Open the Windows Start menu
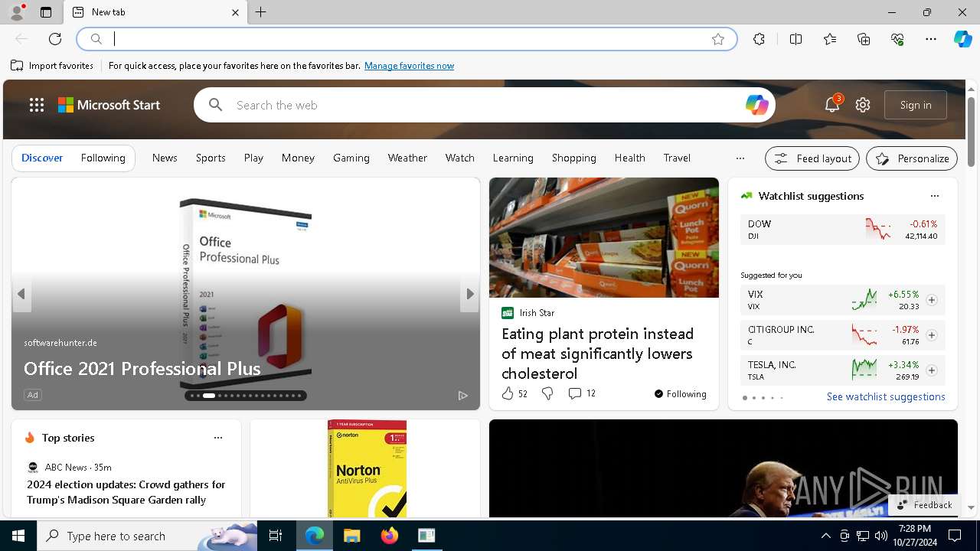 coord(18,536)
